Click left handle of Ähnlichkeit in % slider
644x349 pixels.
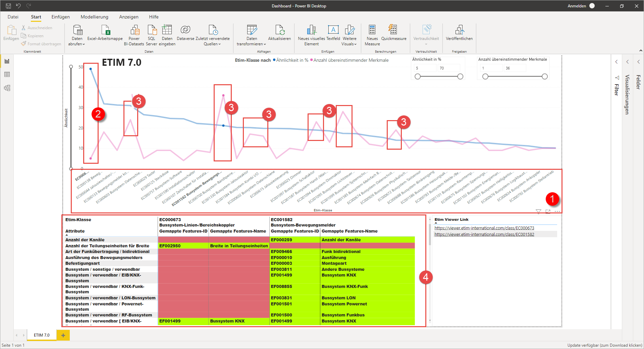(x=418, y=77)
